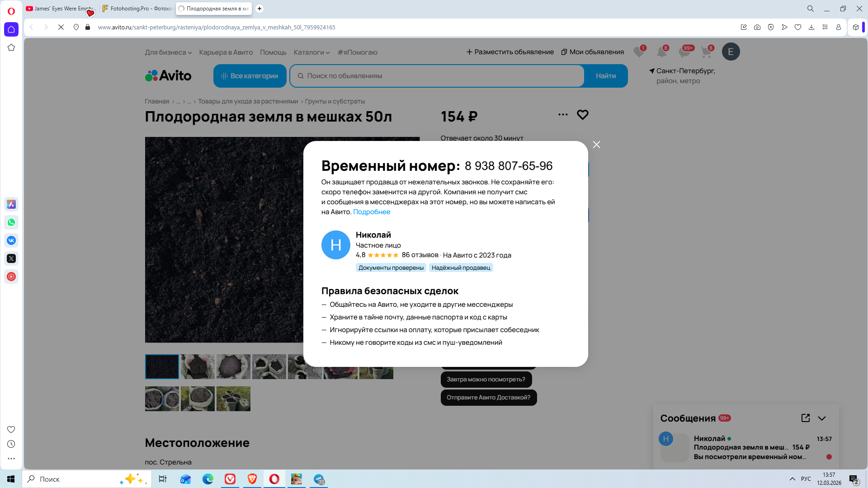Collapse the Сообщения panel with the chevron

[821, 418]
